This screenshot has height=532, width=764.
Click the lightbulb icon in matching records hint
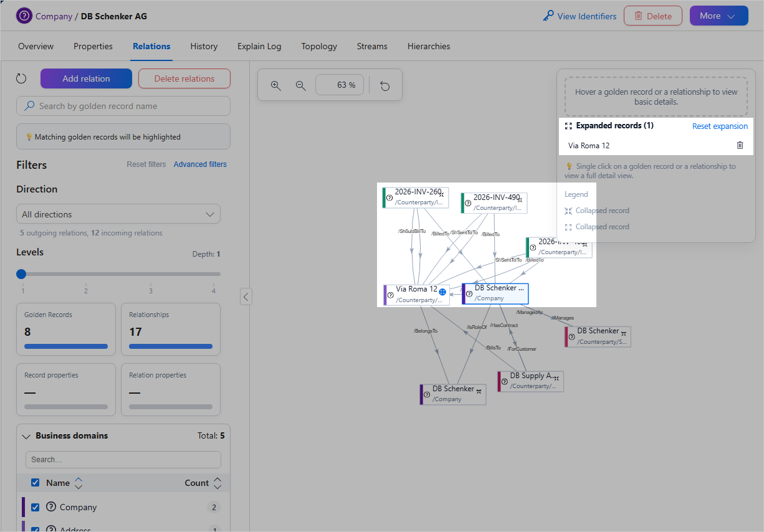pyautogui.click(x=29, y=137)
